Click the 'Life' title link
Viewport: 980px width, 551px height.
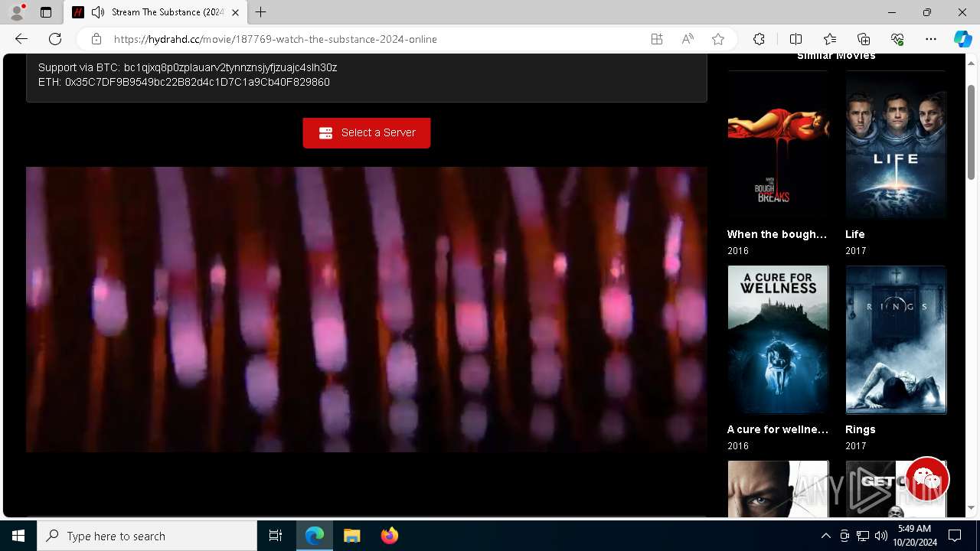855,234
